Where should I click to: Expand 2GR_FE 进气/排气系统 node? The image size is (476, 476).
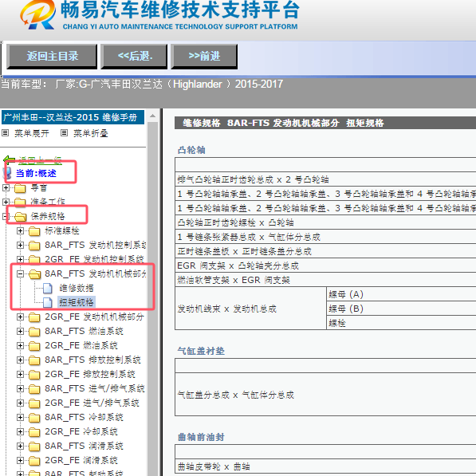(x=20, y=403)
